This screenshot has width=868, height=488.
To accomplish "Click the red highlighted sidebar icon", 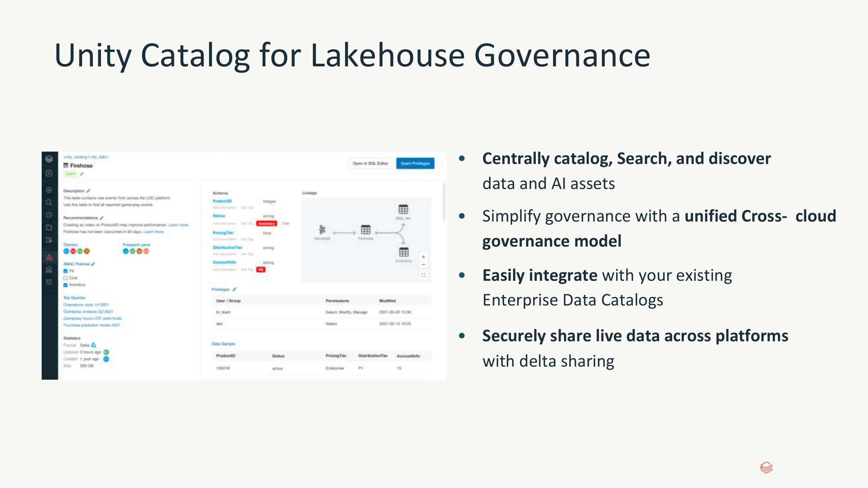I will pyautogui.click(x=49, y=258).
